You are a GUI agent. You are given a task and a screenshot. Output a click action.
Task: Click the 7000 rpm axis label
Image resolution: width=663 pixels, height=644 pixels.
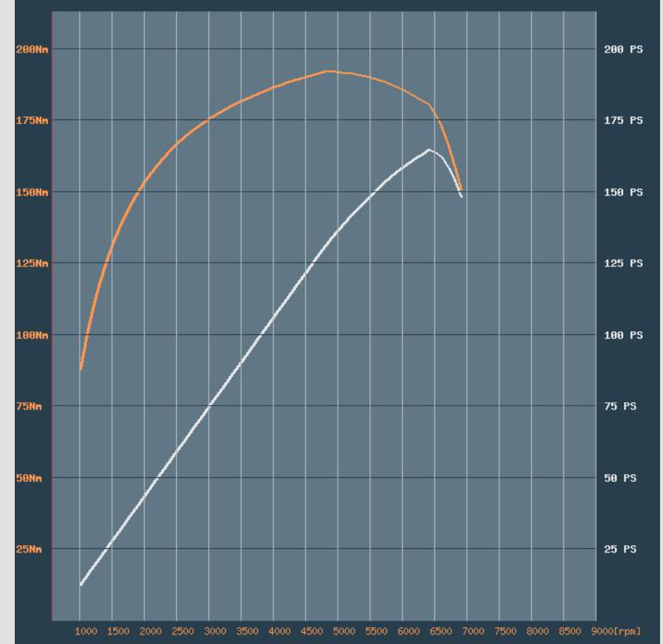(473, 631)
